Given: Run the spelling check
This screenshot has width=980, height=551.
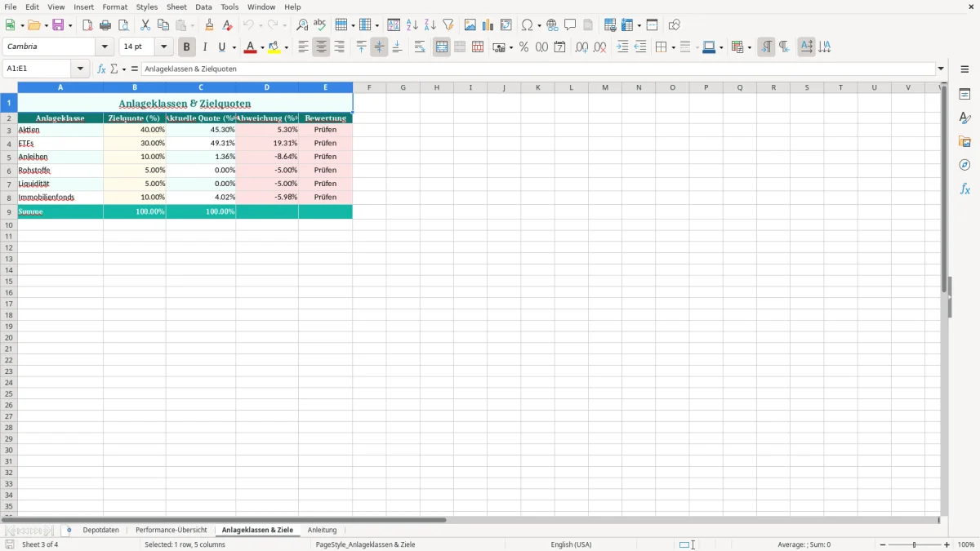Looking at the screenshot, I should click(320, 25).
